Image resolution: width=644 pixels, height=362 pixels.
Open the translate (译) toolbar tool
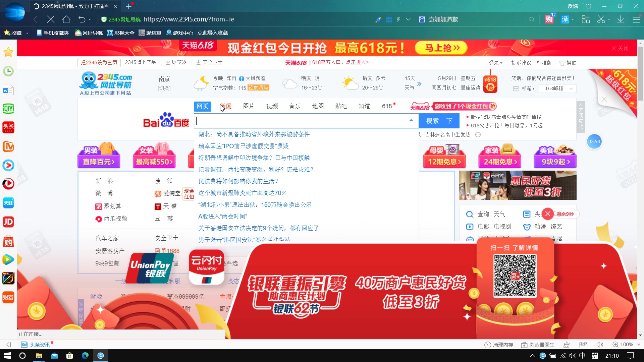pyautogui.click(x=566, y=19)
